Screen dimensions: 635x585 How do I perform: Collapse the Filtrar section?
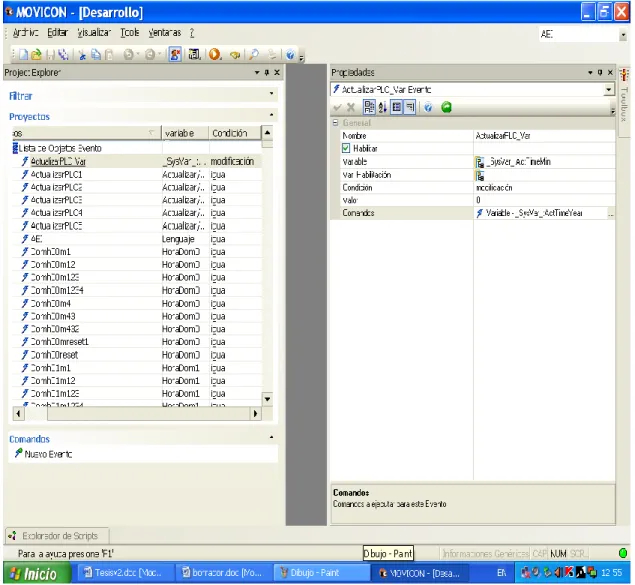(x=271, y=94)
